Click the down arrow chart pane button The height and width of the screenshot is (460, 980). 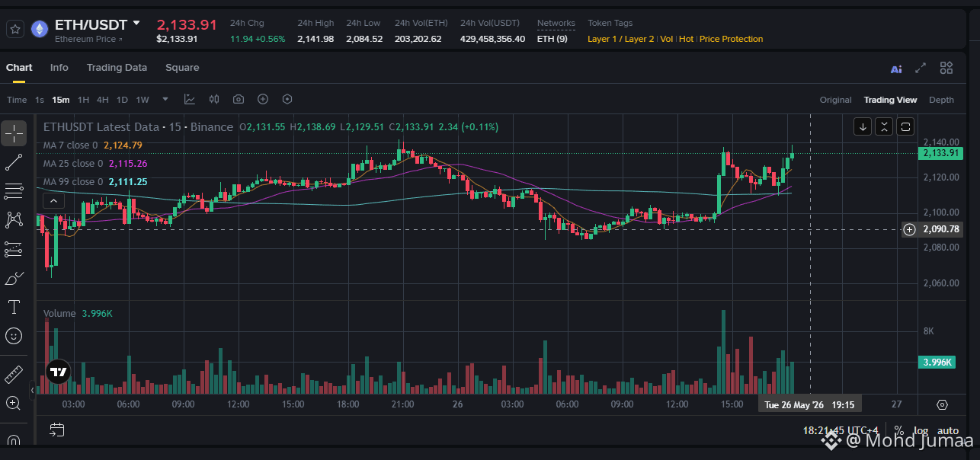coord(862,126)
